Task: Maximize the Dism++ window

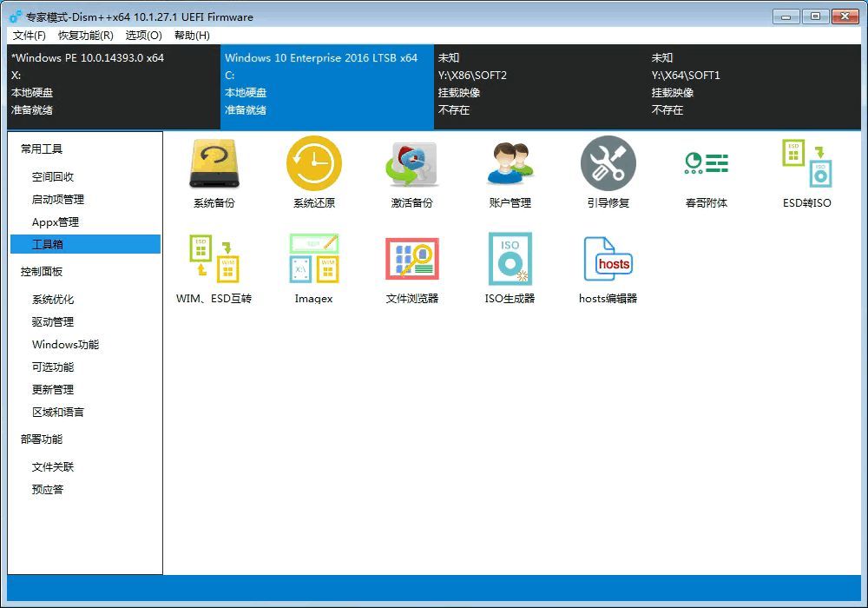Action: click(x=815, y=17)
